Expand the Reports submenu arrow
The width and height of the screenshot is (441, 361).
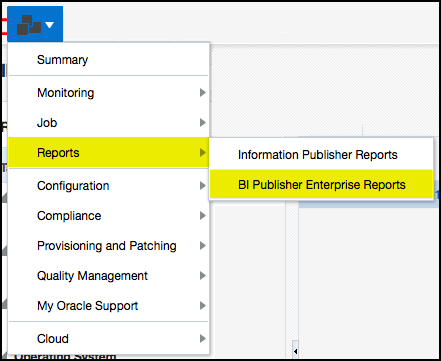tap(202, 153)
